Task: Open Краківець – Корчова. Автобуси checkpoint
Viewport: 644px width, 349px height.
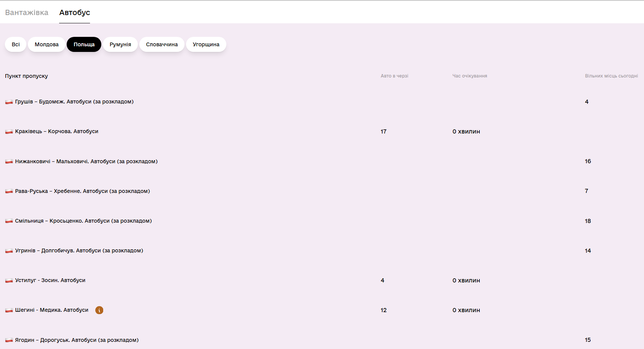Action: click(x=56, y=131)
